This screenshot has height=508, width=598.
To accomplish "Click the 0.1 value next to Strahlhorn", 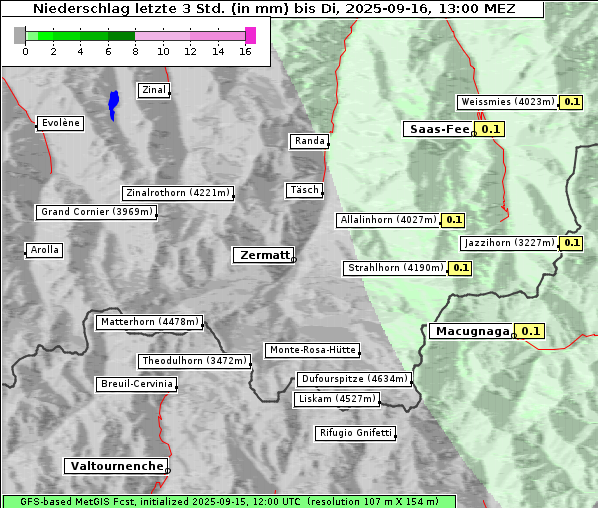I will tap(460, 268).
